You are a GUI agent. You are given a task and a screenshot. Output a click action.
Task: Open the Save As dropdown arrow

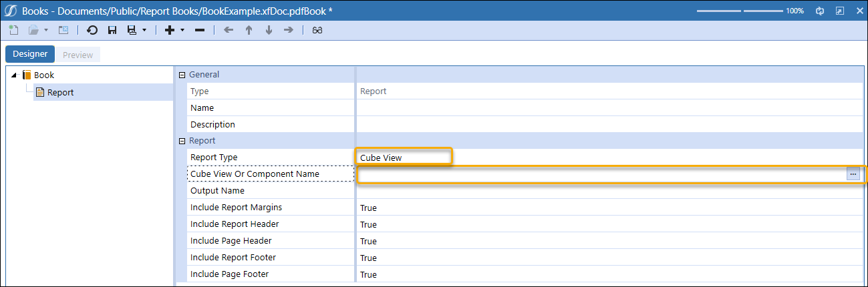[144, 30]
